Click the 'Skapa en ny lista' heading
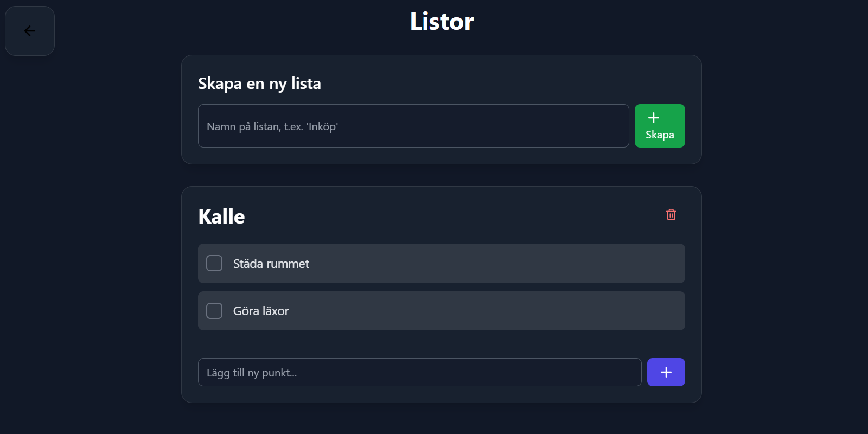Image resolution: width=868 pixels, height=434 pixels. point(259,84)
